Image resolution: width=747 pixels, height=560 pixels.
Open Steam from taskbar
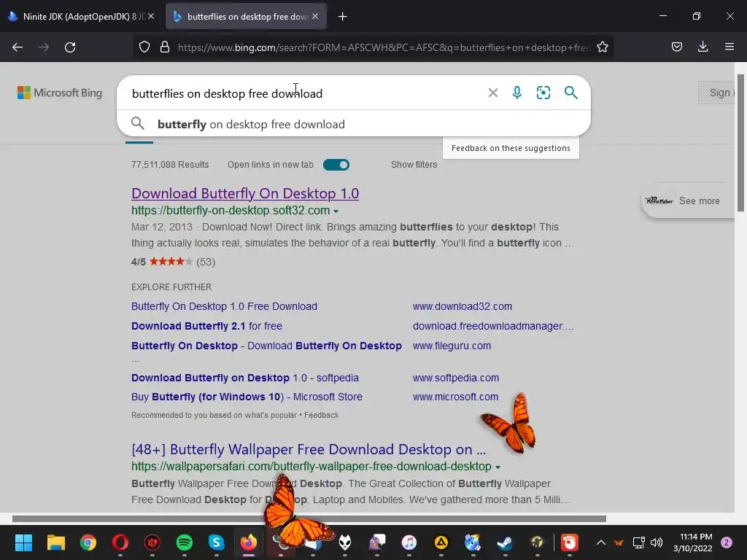pyautogui.click(x=505, y=542)
